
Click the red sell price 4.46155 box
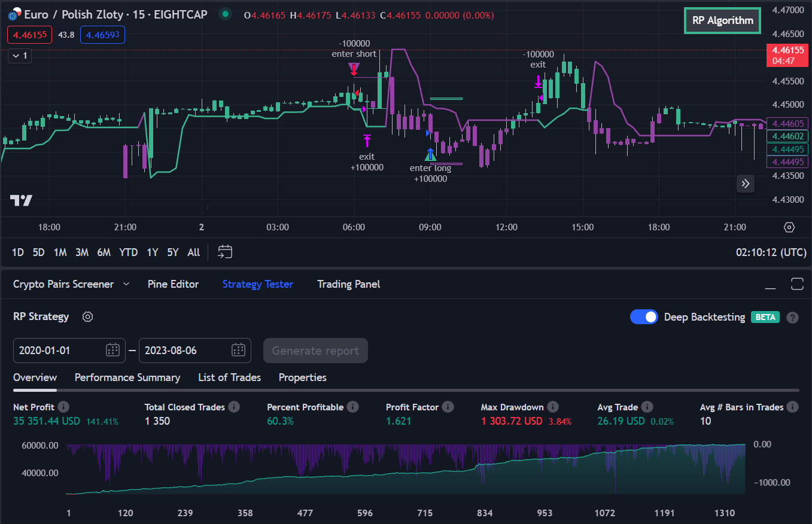coord(30,35)
